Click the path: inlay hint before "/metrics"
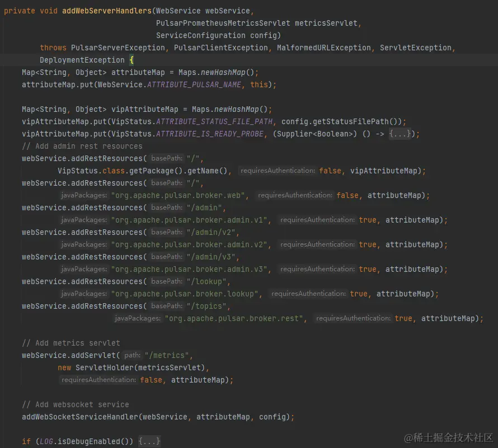The image size is (498, 448). click(x=132, y=355)
